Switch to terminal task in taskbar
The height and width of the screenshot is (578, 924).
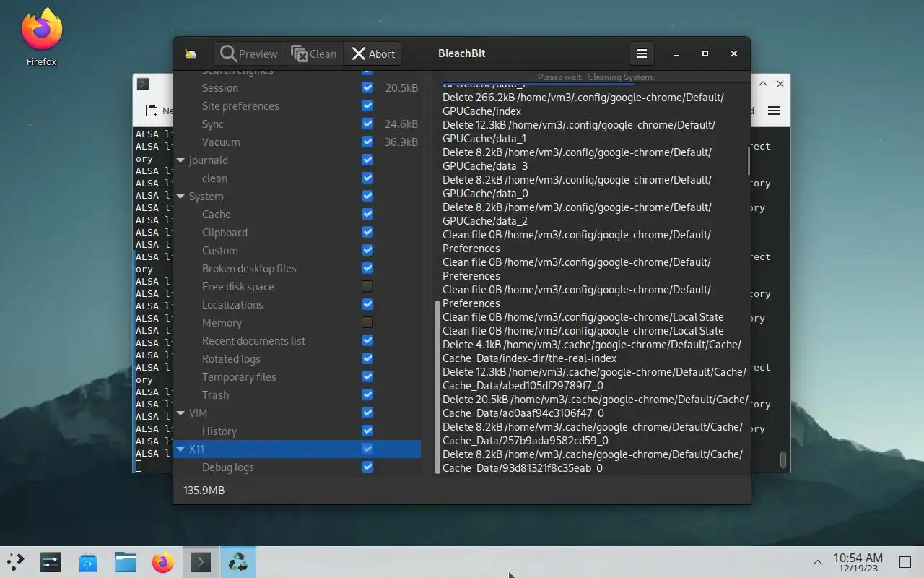[200, 561]
